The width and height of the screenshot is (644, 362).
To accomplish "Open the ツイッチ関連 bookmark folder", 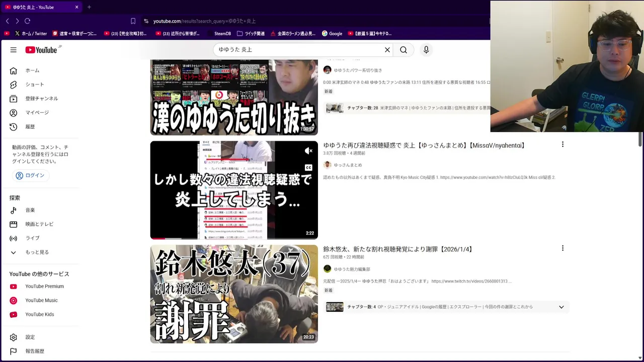I will (x=251, y=34).
